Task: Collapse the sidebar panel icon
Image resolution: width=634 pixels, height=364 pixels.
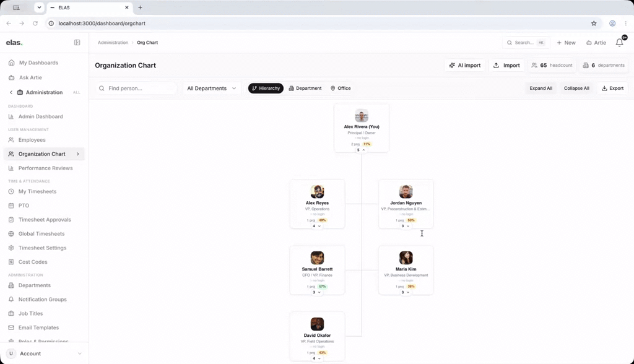Action: tap(77, 43)
